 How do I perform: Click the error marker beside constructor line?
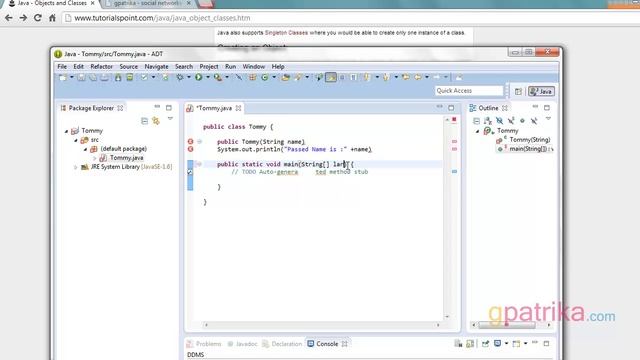point(190,142)
